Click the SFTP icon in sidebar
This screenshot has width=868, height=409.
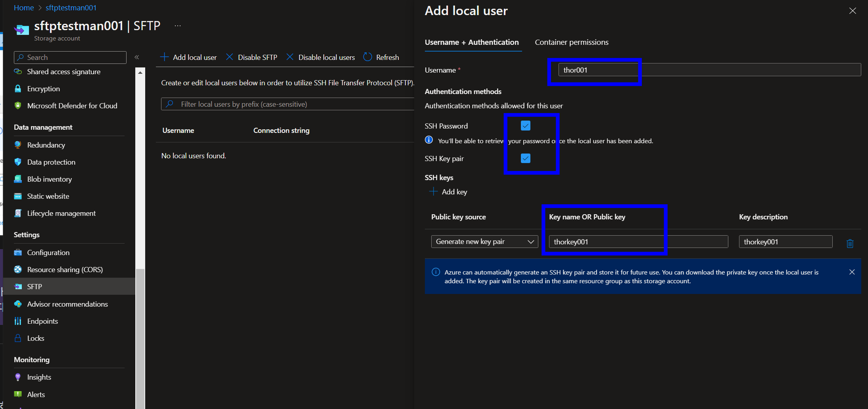pyautogui.click(x=18, y=286)
